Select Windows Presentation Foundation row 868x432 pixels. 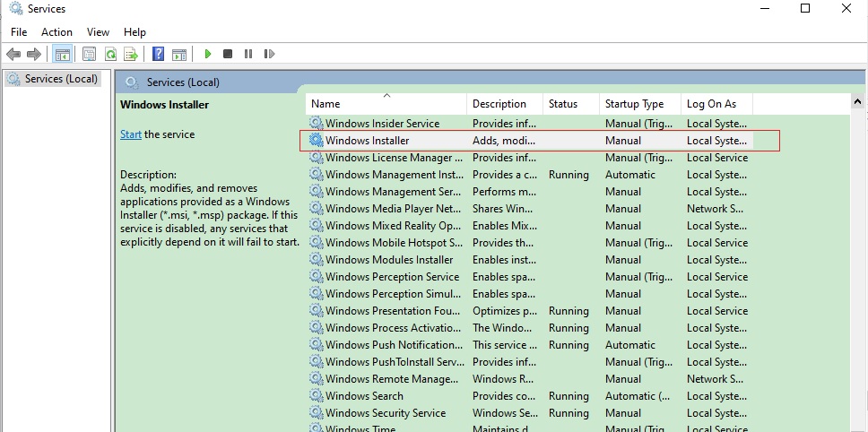point(529,311)
